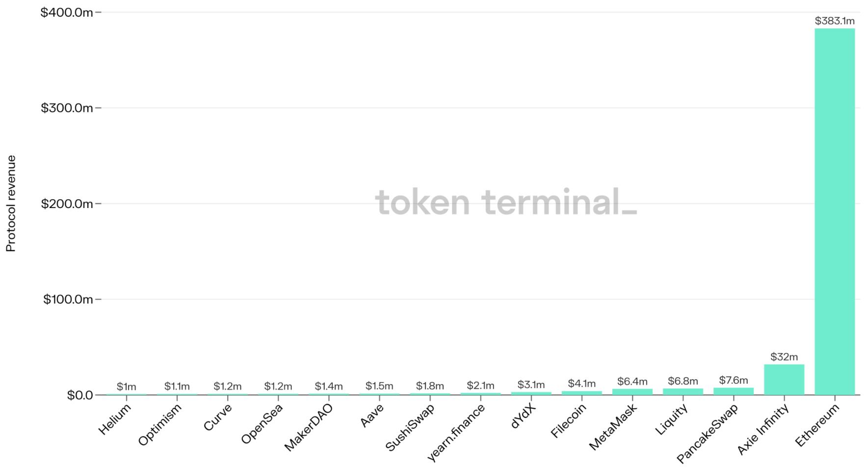Select the PancakeSwap bar

(x=733, y=391)
